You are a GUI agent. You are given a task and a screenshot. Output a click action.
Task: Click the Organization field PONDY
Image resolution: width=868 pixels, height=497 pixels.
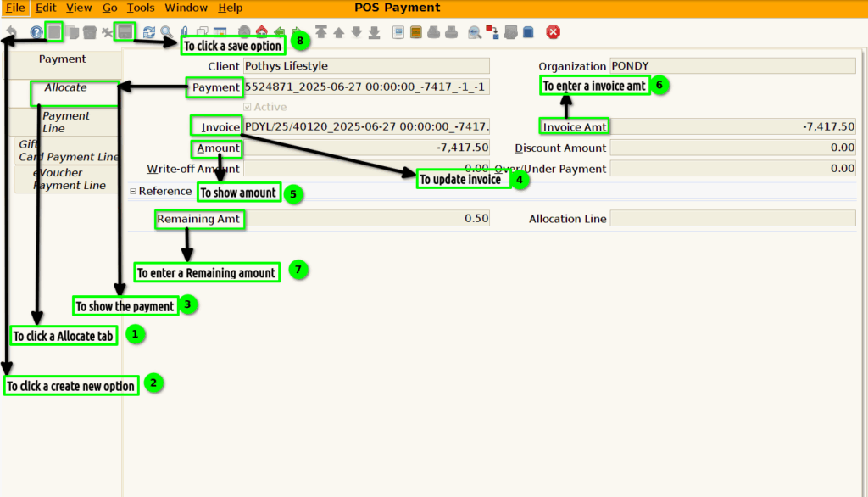pos(733,66)
